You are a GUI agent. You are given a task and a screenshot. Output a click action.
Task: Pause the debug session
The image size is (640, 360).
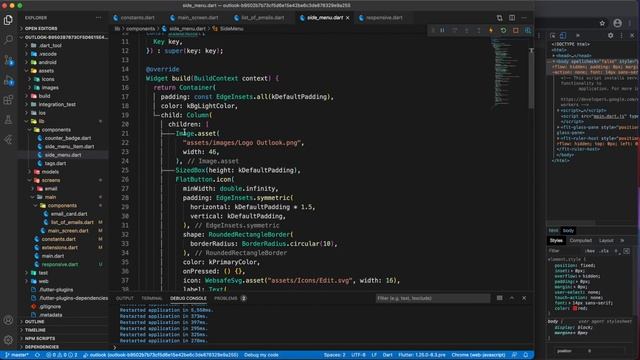coord(442,30)
